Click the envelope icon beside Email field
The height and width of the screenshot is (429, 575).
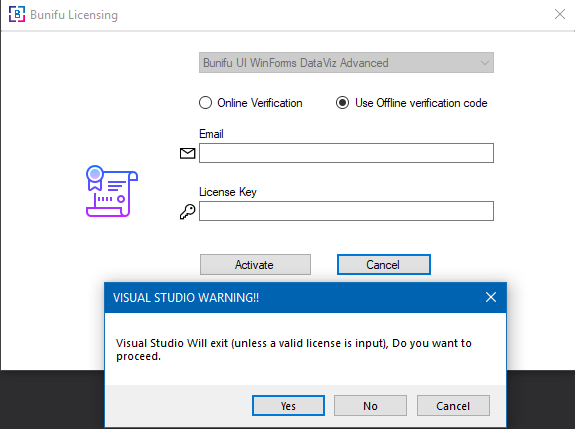coord(187,153)
